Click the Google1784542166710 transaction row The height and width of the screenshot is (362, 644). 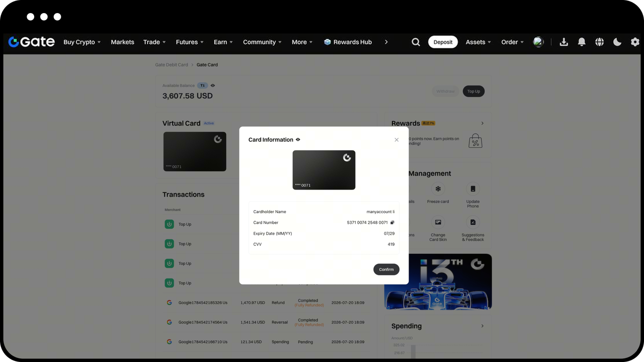point(266,342)
